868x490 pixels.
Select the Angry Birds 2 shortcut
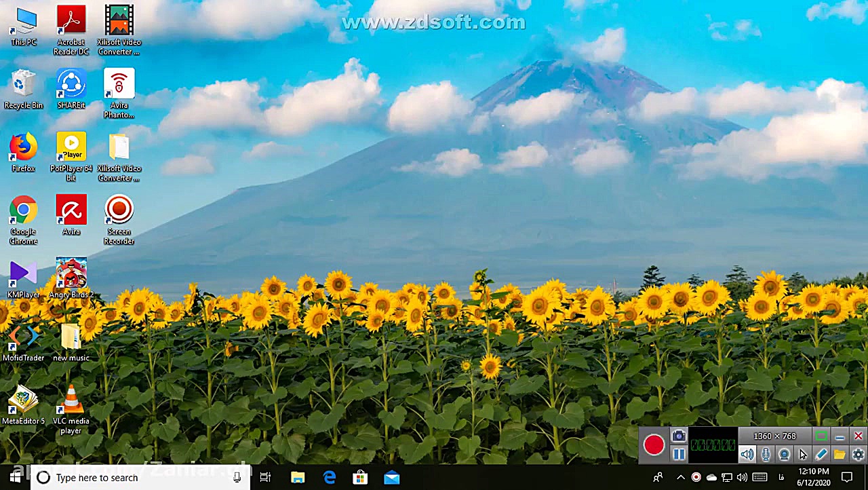point(71,279)
